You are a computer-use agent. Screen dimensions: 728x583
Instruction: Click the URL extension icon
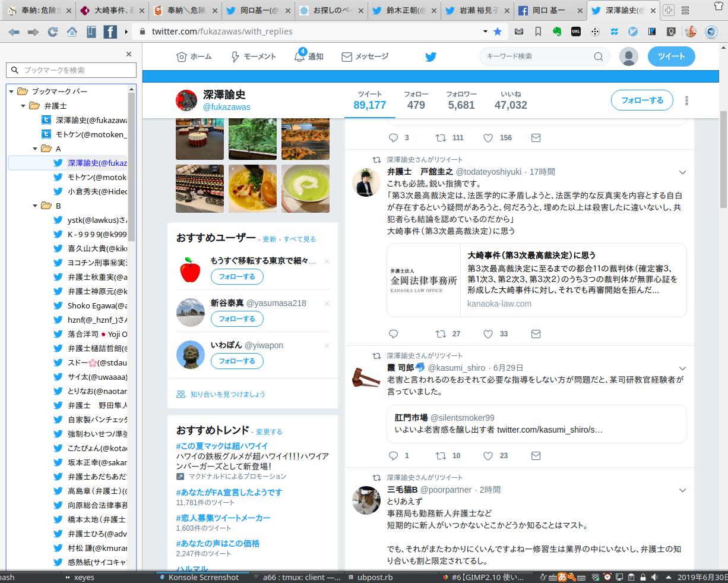[x=575, y=31]
